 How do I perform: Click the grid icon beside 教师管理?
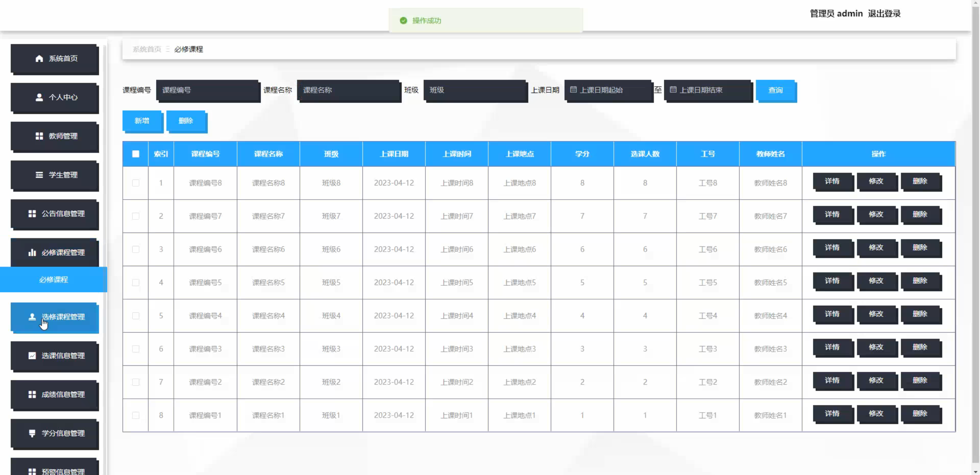(39, 136)
